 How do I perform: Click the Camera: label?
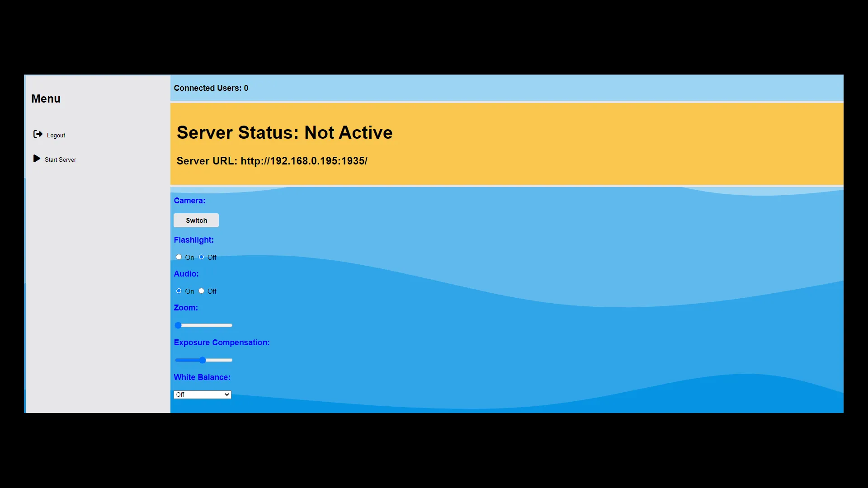click(189, 201)
